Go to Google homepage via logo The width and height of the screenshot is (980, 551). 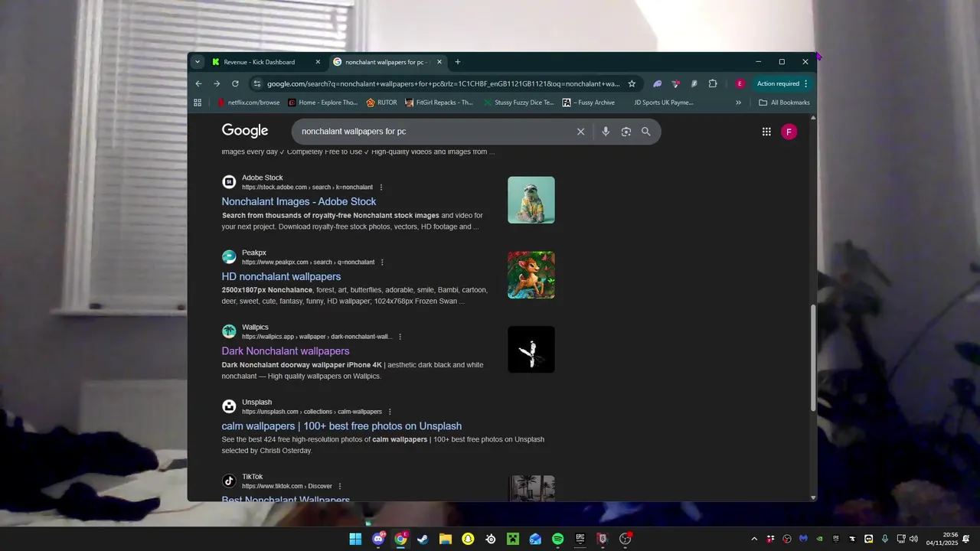point(245,131)
